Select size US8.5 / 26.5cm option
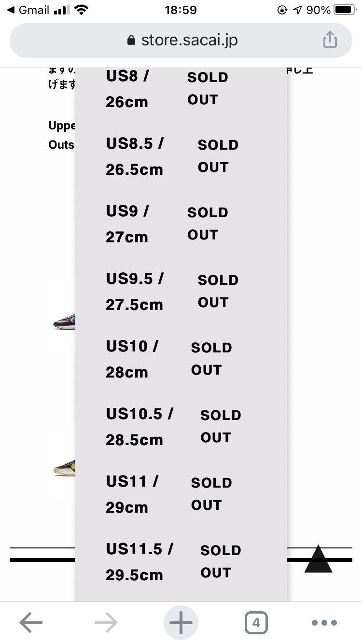Image resolution: width=362 pixels, height=644 pixels. point(181,156)
